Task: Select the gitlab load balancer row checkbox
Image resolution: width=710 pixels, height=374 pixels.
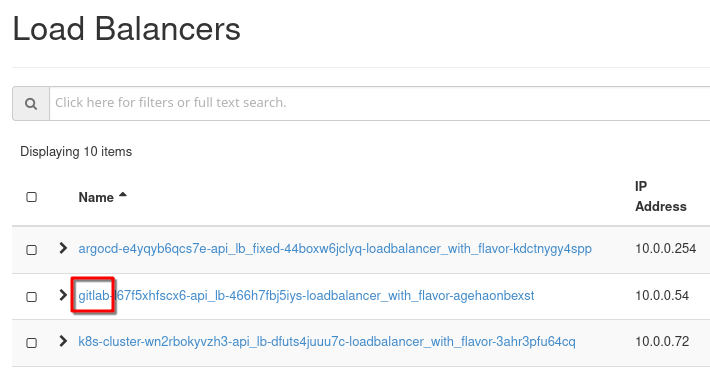Action: [x=31, y=297]
